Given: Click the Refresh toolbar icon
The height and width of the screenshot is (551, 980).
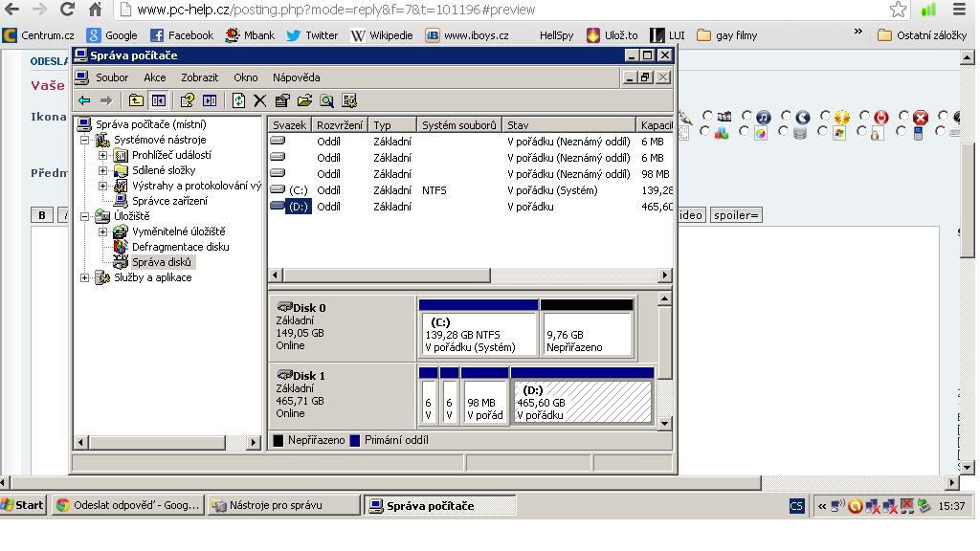Looking at the screenshot, I should (x=238, y=100).
